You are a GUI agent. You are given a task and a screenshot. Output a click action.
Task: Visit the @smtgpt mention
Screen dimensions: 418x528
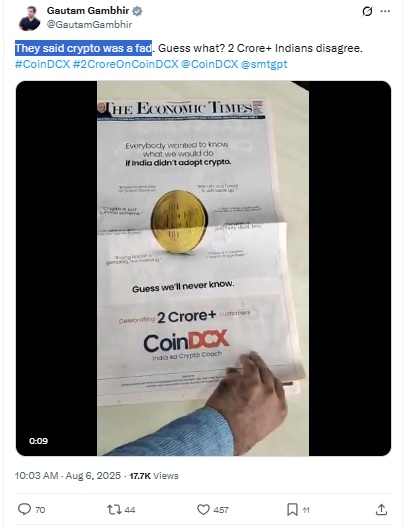(x=264, y=64)
